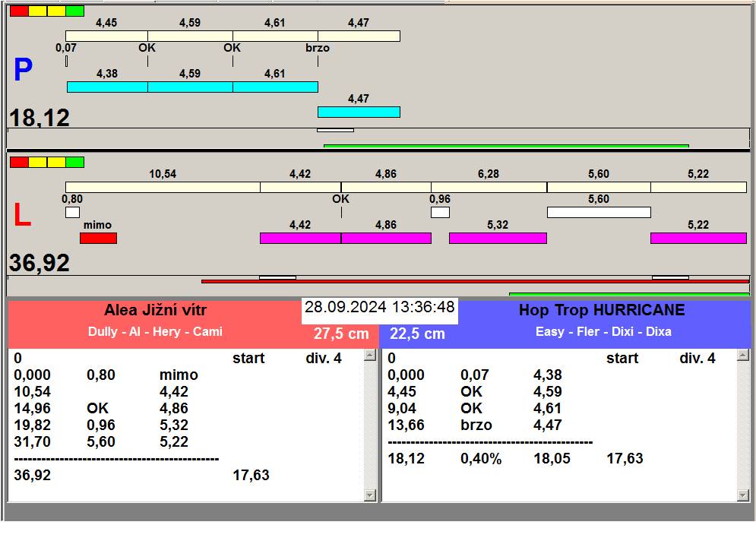
Task: Select the magenta 5,32 run bar
Action: pyautogui.click(x=498, y=238)
